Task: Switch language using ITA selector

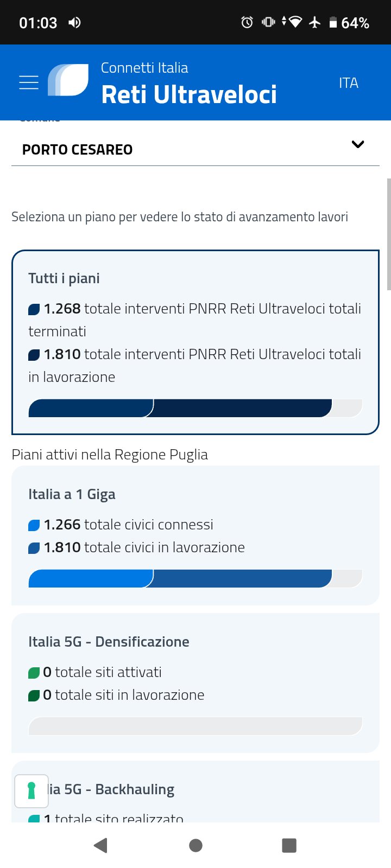Action: (348, 83)
